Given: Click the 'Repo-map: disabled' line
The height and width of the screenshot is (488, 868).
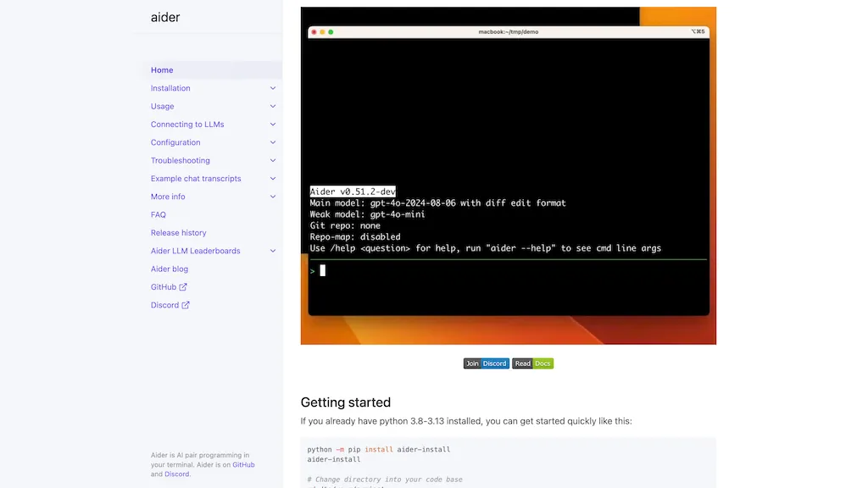Looking at the screenshot, I should point(355,237).
